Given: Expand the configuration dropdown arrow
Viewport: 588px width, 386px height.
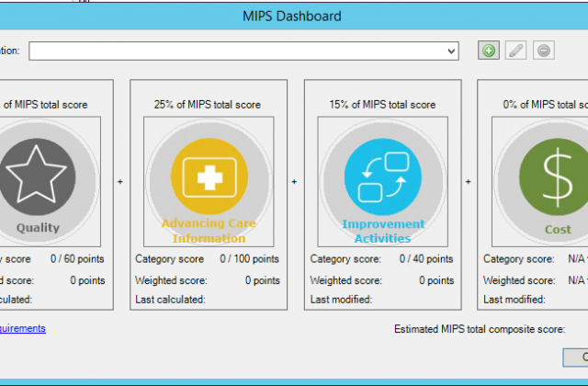Looking at the screenshot, I should (x=451, y=51).
